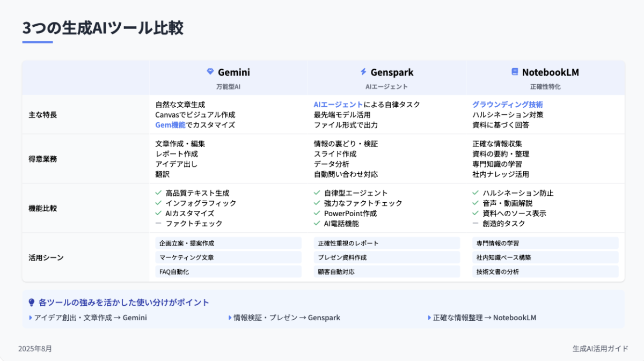Click the arrow before 正確な情報整理
The height and width of the screenshot is (361, 644).
429,318
